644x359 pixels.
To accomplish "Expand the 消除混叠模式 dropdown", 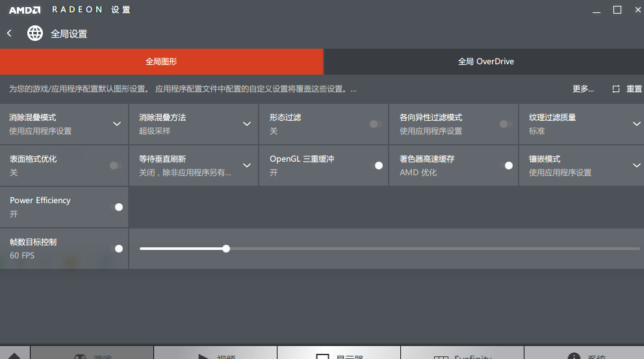I will click(116, 124).
